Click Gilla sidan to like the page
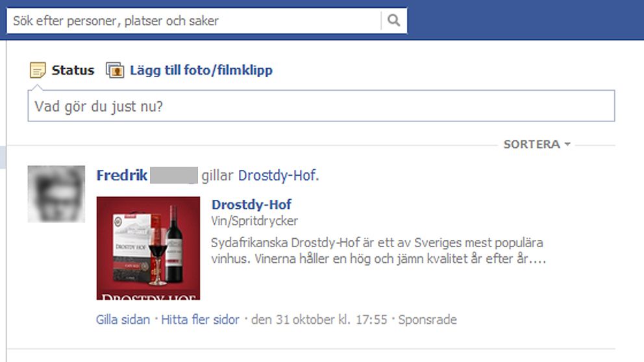Screen dimensions: 644x362 click(x=123, y=319)
